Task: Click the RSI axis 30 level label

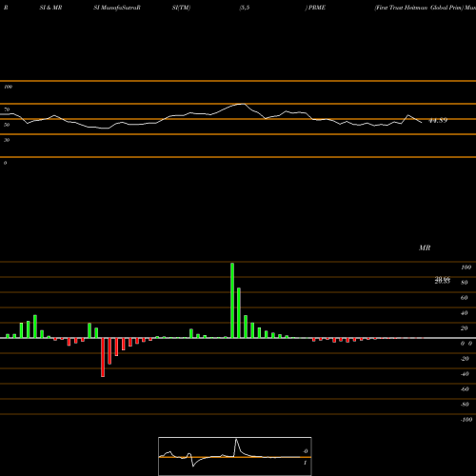Action: point(7,140)
